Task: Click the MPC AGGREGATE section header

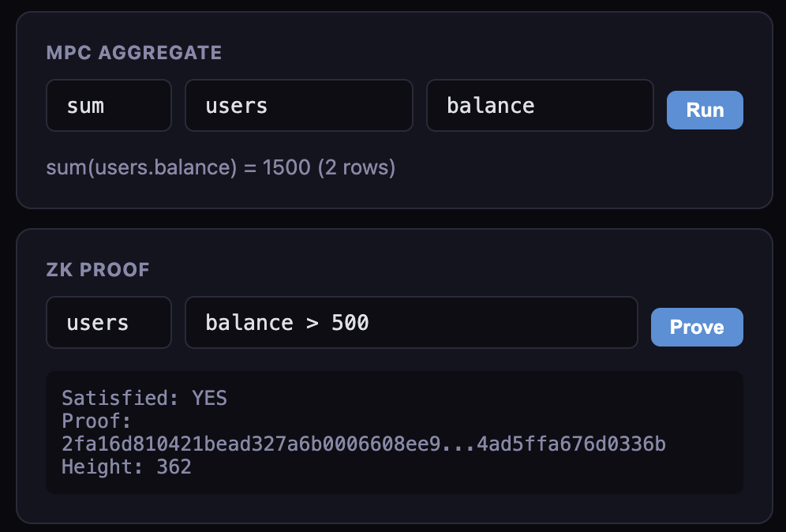Action: [133, 53]
